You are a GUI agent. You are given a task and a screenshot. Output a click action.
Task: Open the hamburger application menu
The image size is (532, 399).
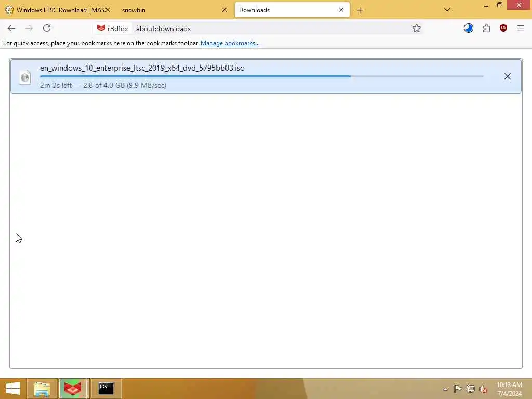click(x=521, y=28)
